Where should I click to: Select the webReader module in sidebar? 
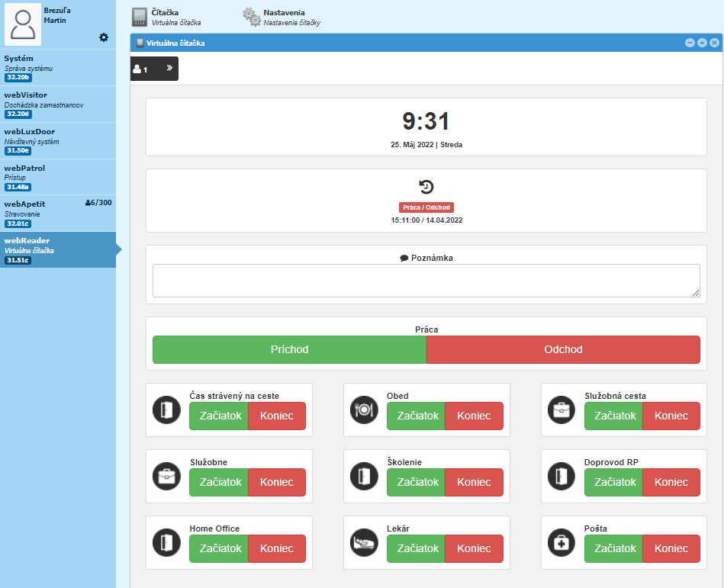[58, 249]
